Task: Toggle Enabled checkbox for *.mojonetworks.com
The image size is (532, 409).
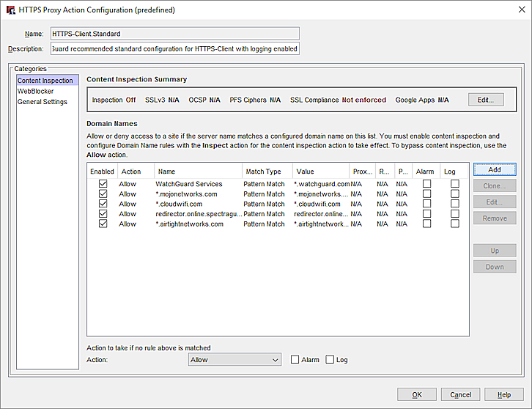Action: (x=103, y=194)
